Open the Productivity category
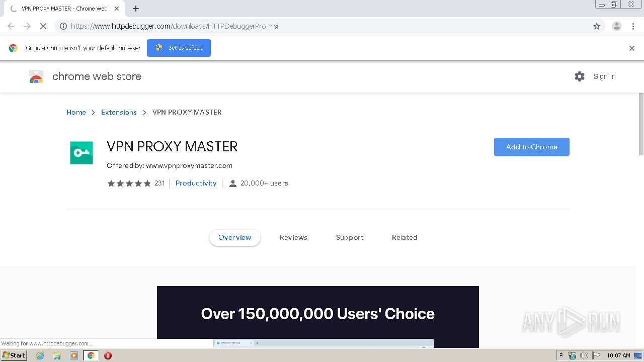 (196, 184)
